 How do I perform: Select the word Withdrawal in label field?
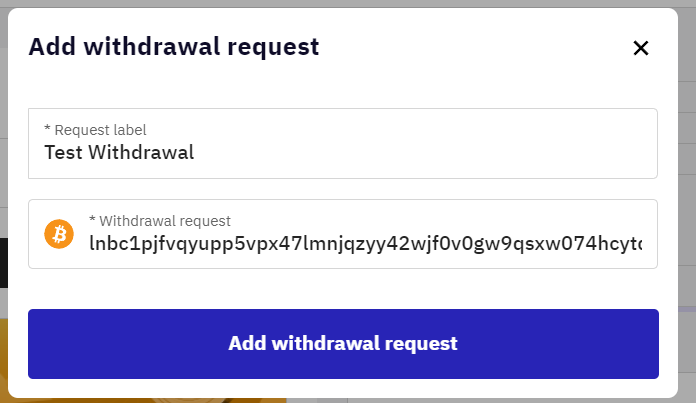[x=141, y=152]
